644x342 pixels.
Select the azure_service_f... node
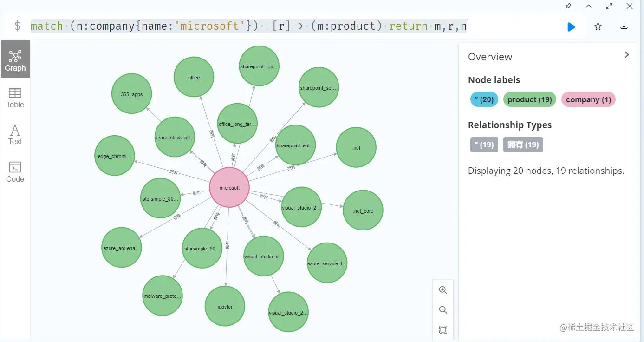coord(327,263)
